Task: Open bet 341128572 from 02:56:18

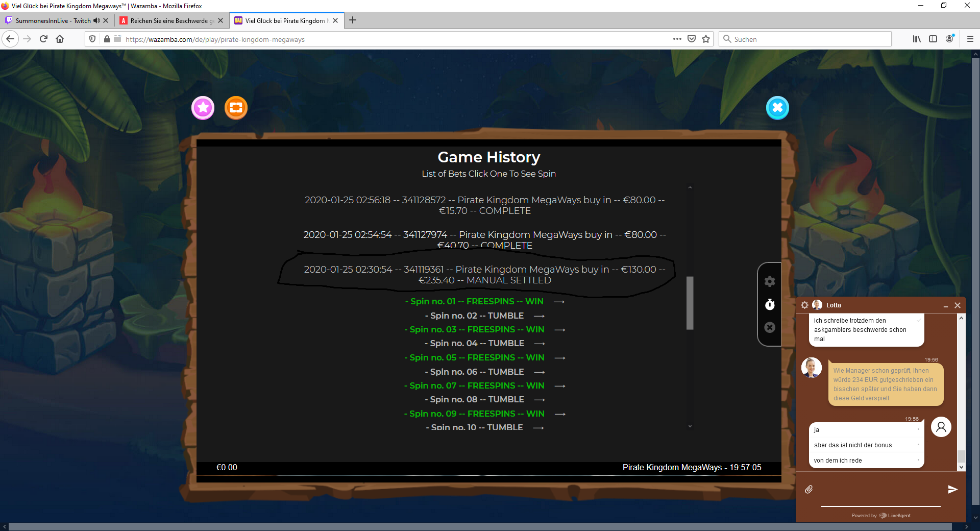Action: tap(485, 205)
